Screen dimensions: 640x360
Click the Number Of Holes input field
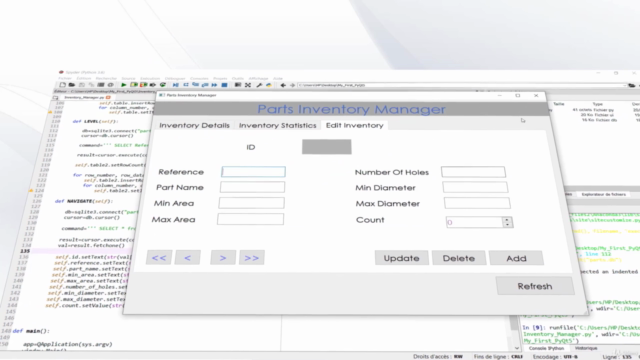(x=473, y=172)
